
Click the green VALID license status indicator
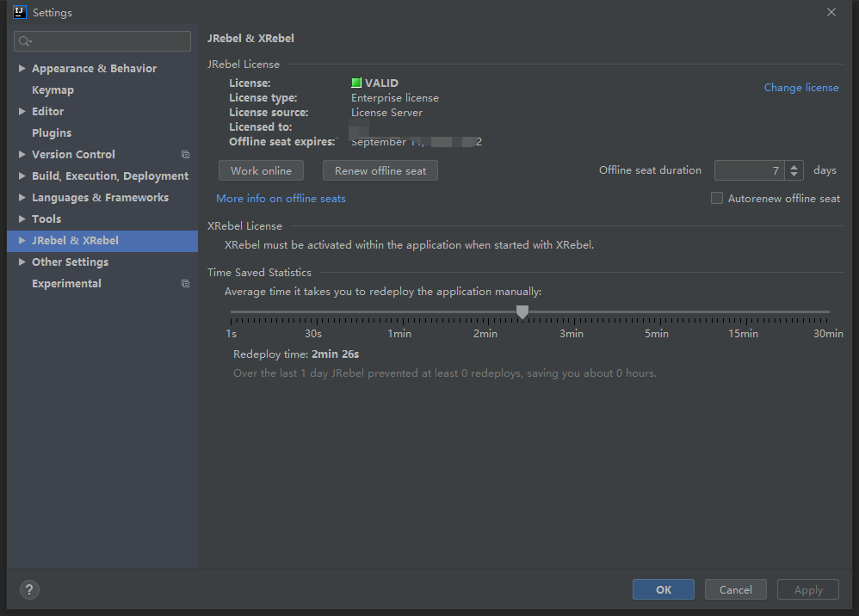[356, 83]
